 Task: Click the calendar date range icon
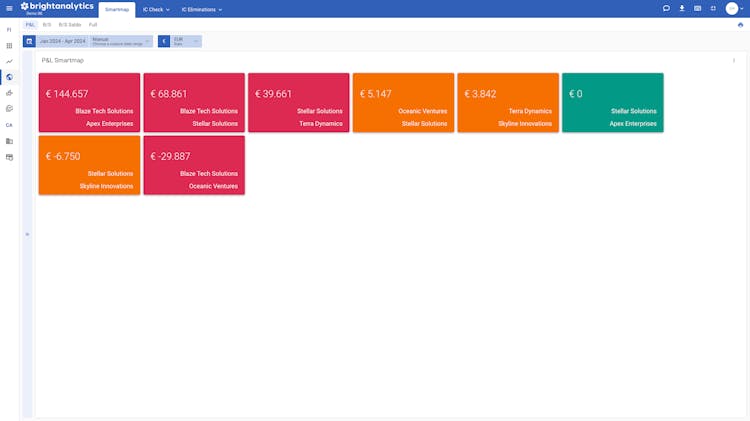29,41
